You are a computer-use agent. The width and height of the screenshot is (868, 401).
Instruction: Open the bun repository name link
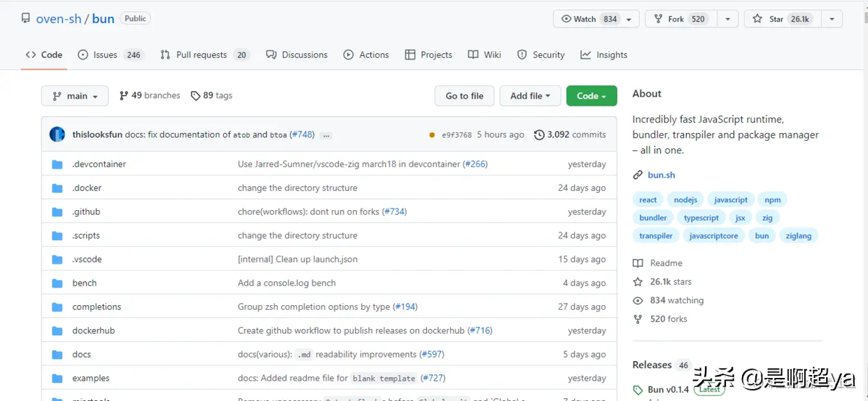[x=103, y=19]
